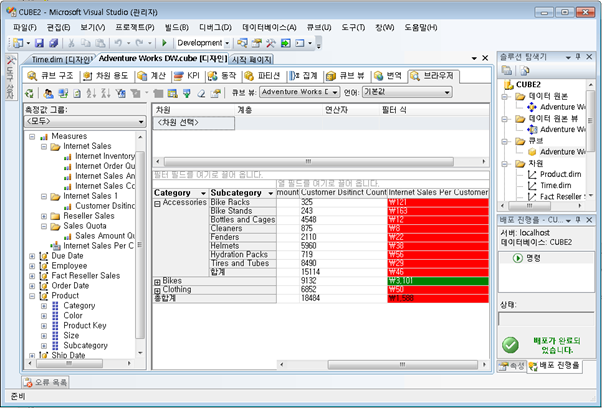Switch to the 파티션 tab
Image resolution: width=602 pixels, height=408 pixels.
coord(263,76)
